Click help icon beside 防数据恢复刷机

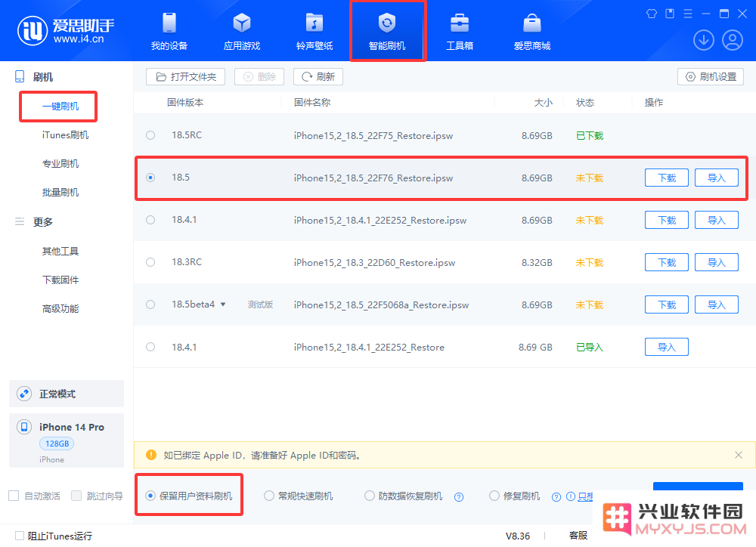pyautogui.click(x=459, y=497)
